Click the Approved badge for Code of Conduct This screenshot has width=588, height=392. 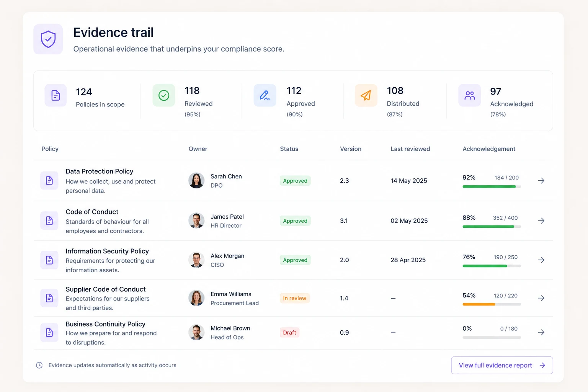click(x=295, y=221)
